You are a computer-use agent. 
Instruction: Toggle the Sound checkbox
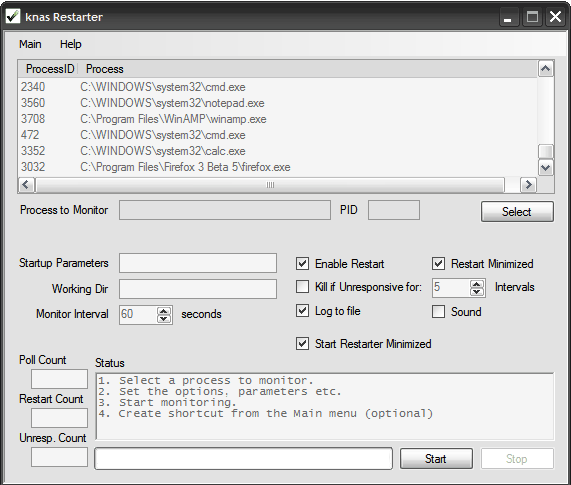click(x=438, y=312)
